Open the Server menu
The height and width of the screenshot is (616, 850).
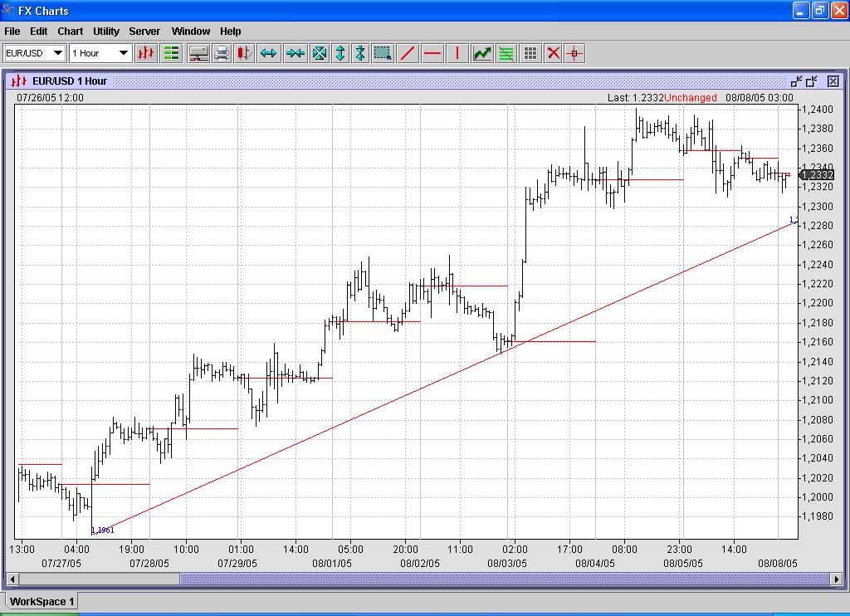click(144, 32)
